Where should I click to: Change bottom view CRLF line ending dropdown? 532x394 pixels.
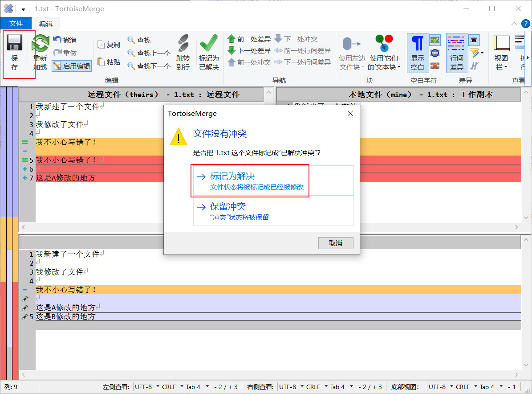466,387
